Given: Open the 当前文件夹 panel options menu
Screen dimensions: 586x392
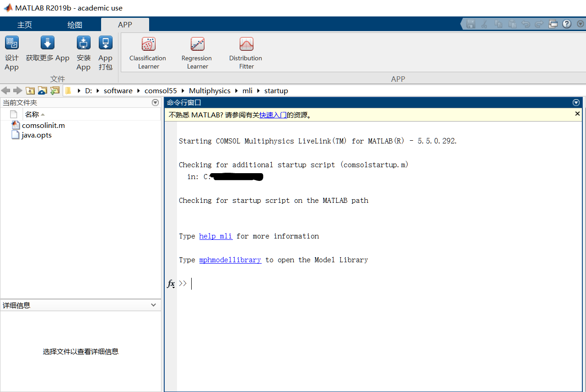Looking at the screenshot, I should tap(155, 102).
